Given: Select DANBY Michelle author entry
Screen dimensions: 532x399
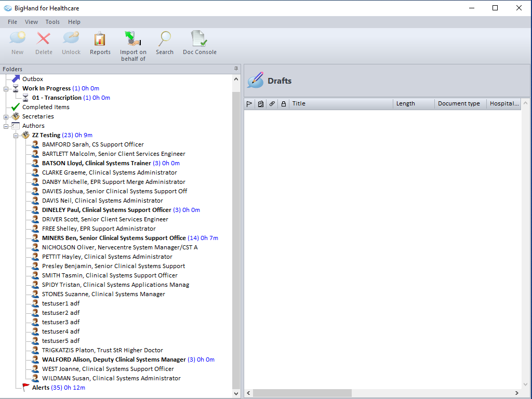Looking at the screenshot, I should 114,182.
